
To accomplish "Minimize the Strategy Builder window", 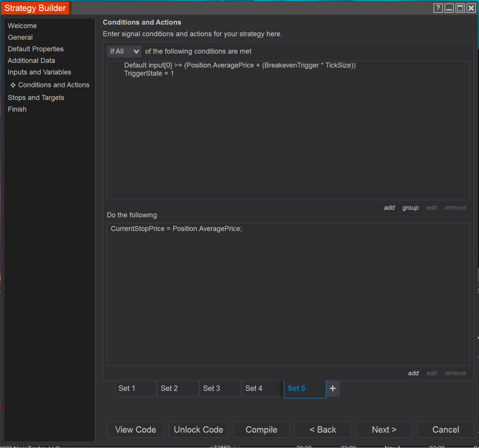I will coord(449,8).
